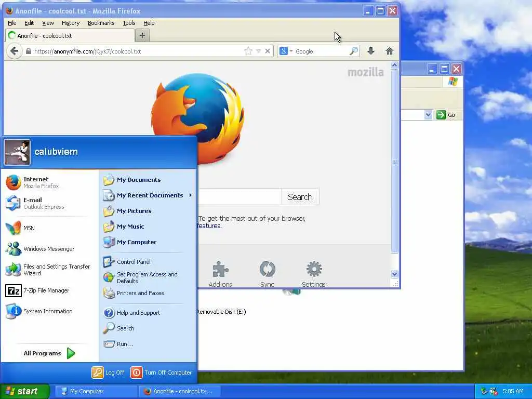Screen dimensions: 532x399
Task: Bookmark this page with the star icon
Action: coord(248,51)
